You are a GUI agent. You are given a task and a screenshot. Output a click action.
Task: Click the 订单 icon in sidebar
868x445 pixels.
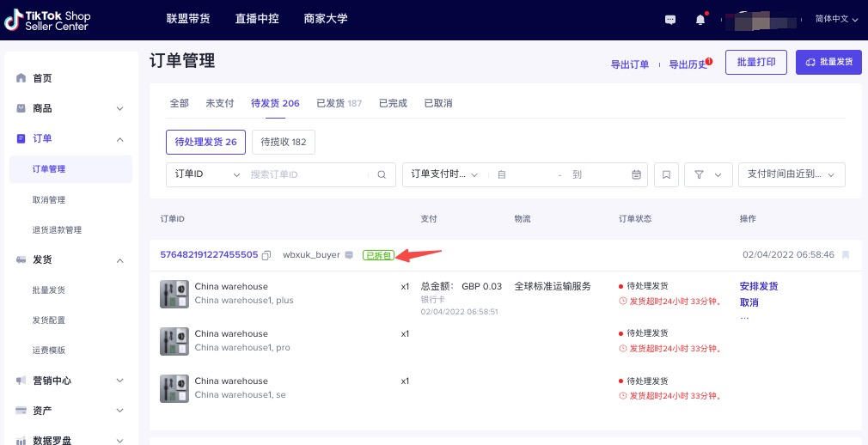pyautogui.click(x=21, y=139)
